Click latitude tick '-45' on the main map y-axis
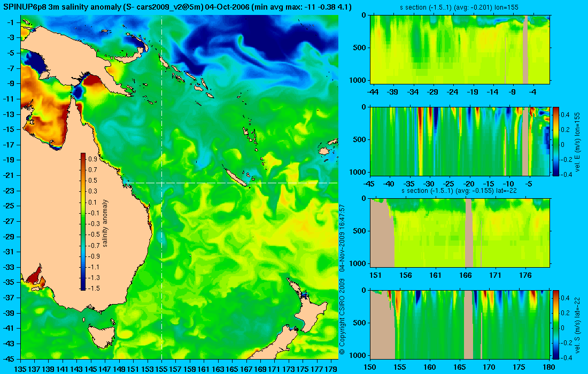 9,359
